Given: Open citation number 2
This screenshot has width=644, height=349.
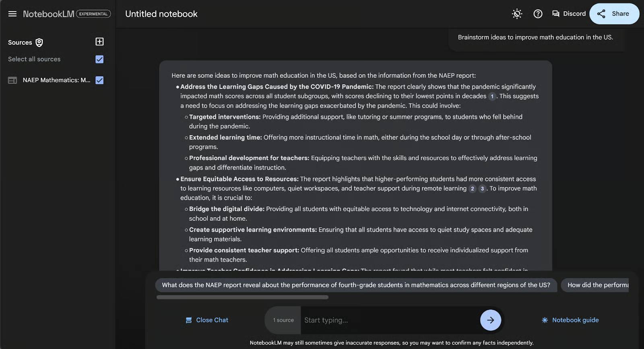Looking at the screenshot, I should coord(473,189).
